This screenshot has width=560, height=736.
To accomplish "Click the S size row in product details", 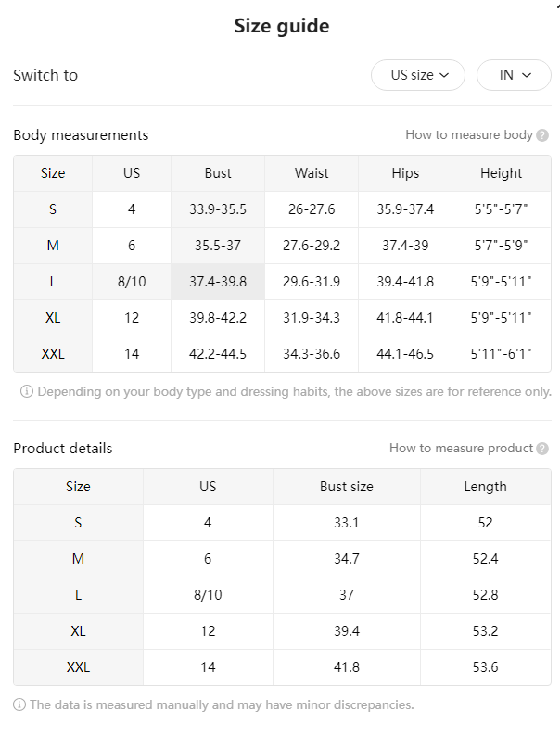I will [x=282, y=523].
